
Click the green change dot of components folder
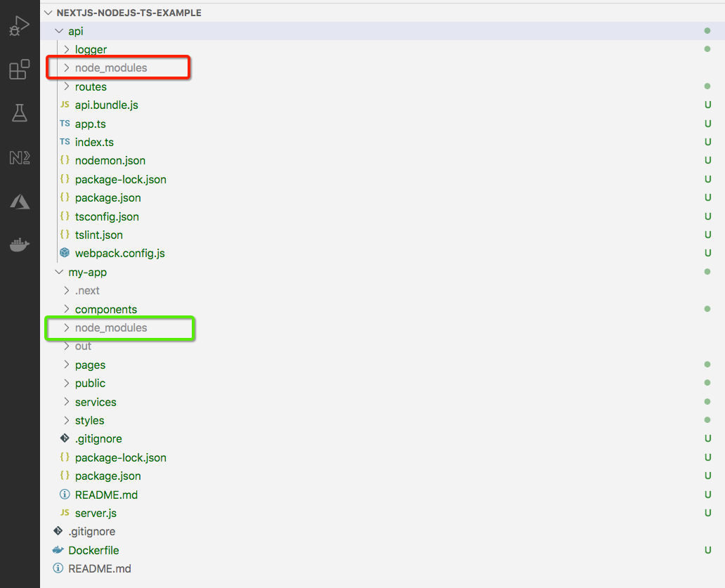point(707,309)
